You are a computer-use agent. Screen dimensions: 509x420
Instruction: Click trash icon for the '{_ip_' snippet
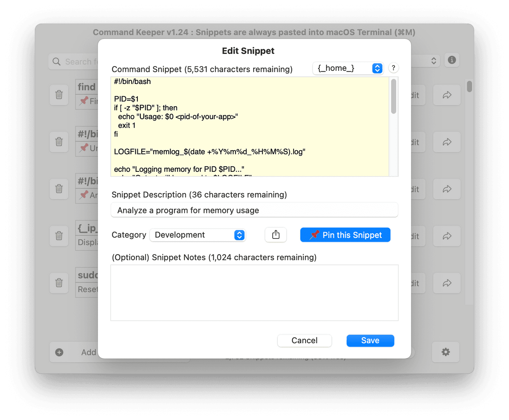tap(59, 236)
